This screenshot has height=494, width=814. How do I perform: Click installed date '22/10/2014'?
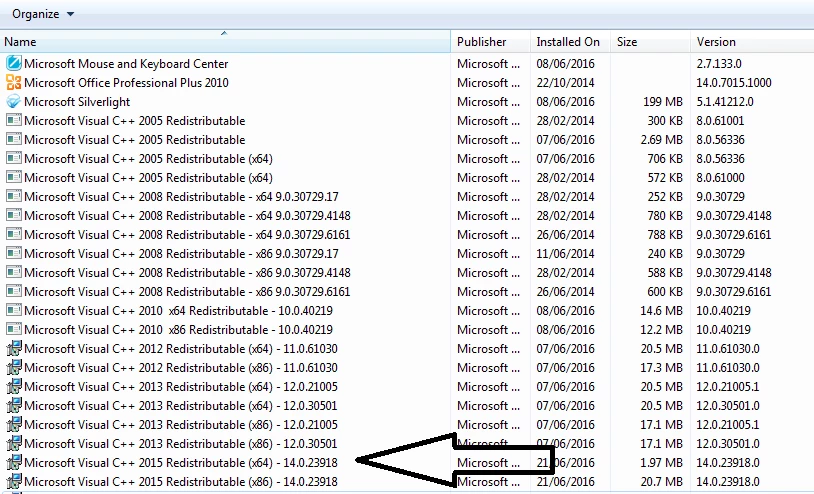click(x=565, y=83)
